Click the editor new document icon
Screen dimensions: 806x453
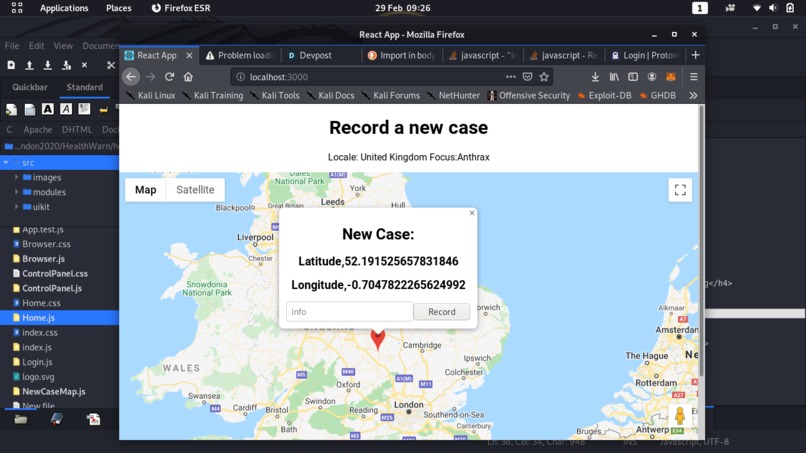[x=11, y=65]
